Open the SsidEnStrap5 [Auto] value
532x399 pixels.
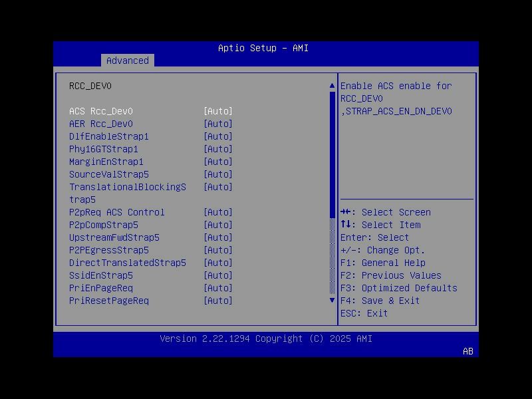click(218, 275)
